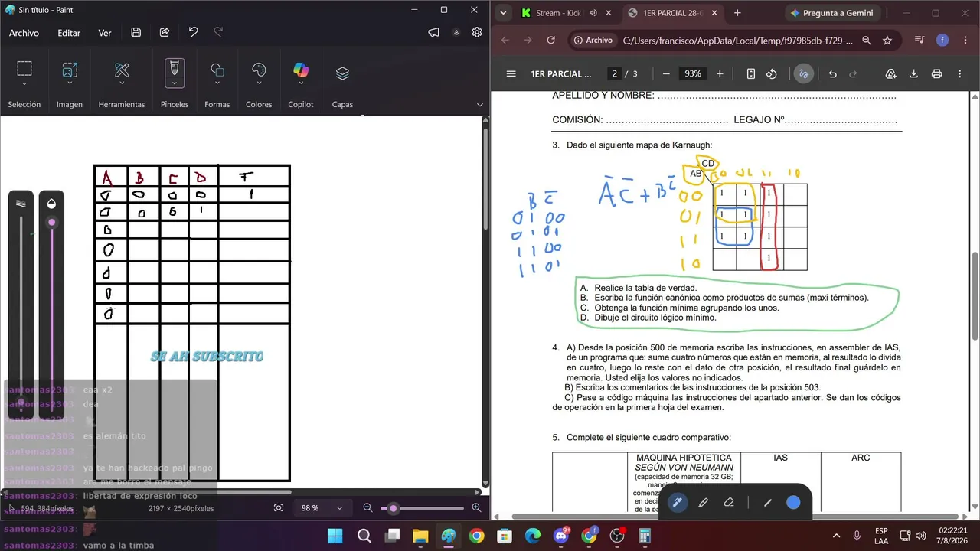Open a new browser tab
Viewport: 980px width, 551px height.
(x=737, y=13)
